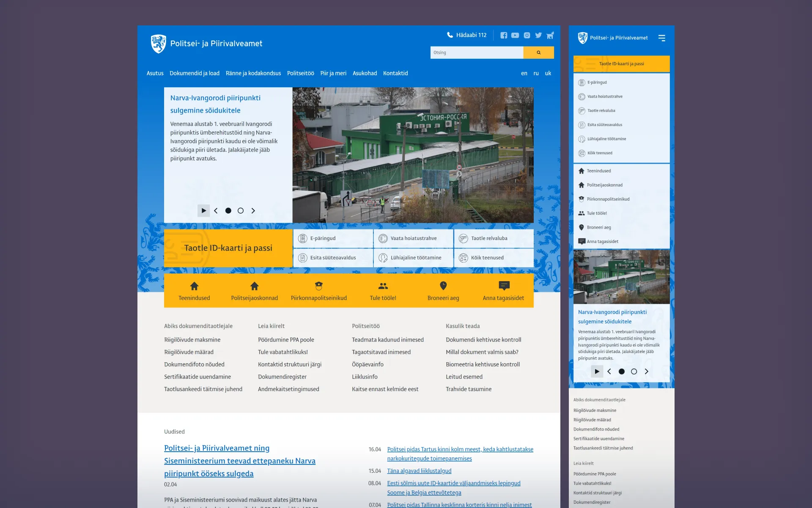812x508 pixels.
Task: Select second slide dot in mobile carousel
Action: 634,372
